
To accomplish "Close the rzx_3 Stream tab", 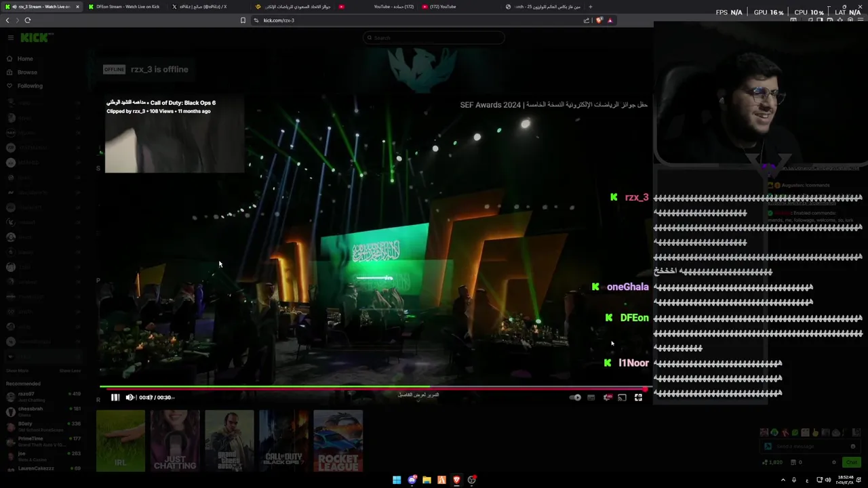I will pyautogui.click(x=77, y=7).
